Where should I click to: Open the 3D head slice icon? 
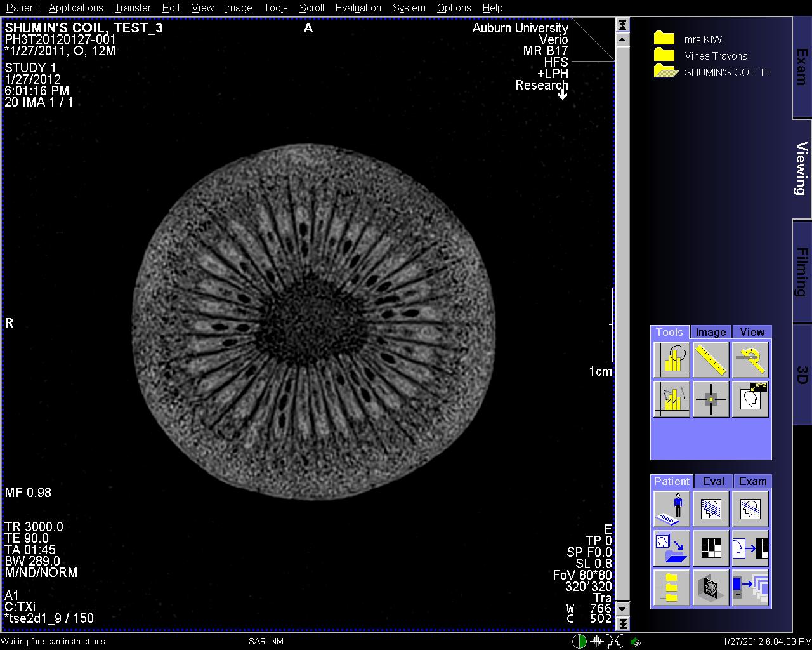point(710,587)
